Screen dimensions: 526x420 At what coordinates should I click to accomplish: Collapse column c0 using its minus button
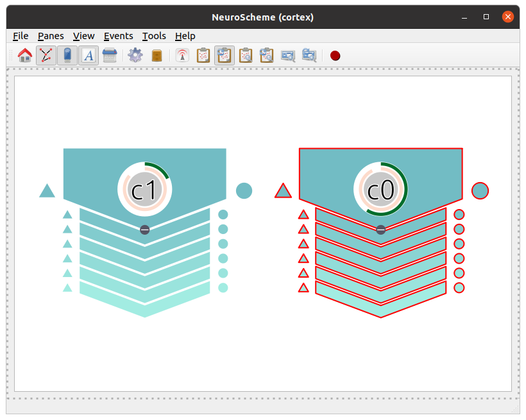pyautogui.click(x=381, y=230)
